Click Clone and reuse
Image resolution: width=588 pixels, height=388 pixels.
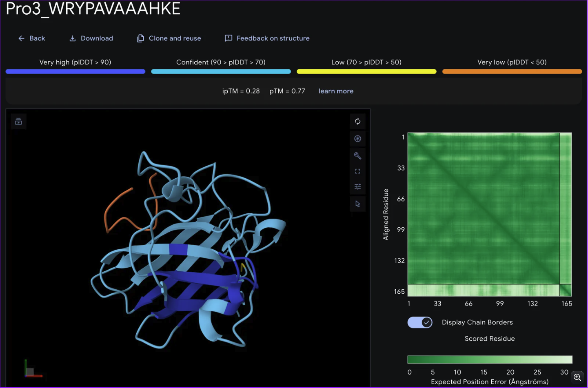[x=169, y=38]
